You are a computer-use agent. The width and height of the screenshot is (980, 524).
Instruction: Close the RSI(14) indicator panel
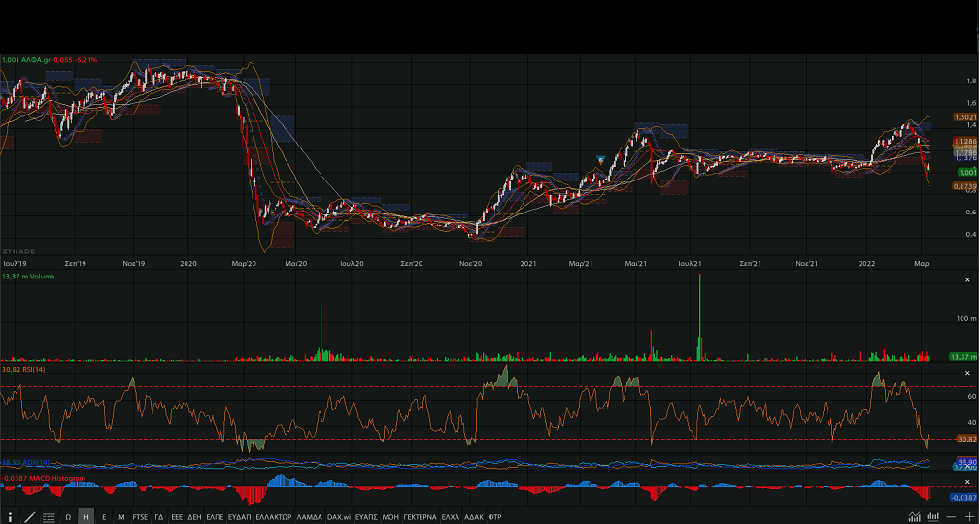tap(966, 373)
